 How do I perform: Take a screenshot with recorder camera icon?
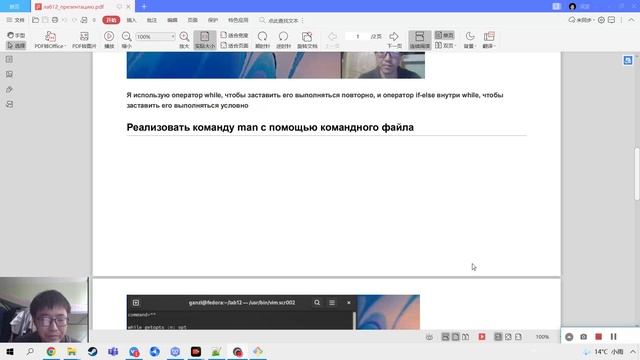click(x=584, y=337)
